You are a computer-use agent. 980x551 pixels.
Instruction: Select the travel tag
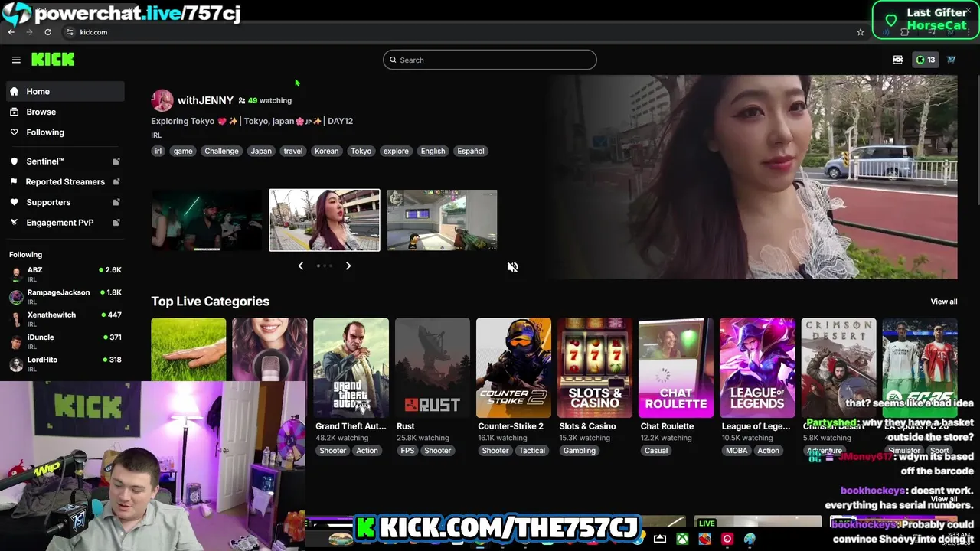[x=293, y=151]
